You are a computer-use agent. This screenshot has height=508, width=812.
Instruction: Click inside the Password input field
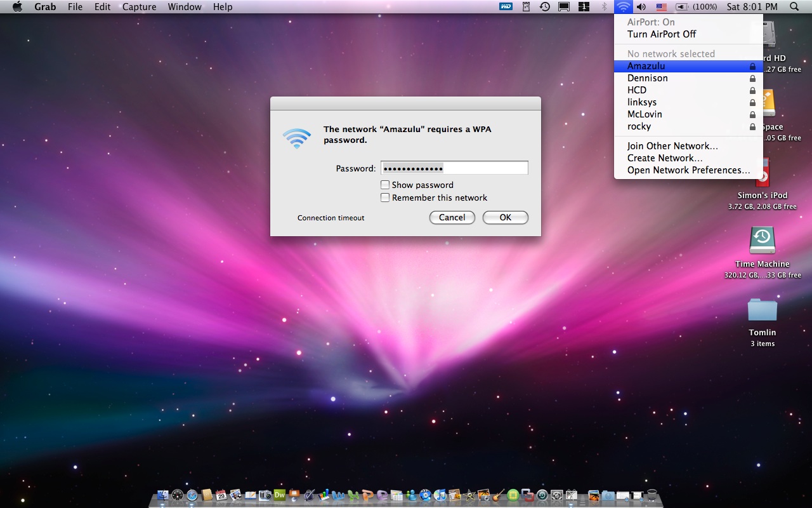coord(454,168)
